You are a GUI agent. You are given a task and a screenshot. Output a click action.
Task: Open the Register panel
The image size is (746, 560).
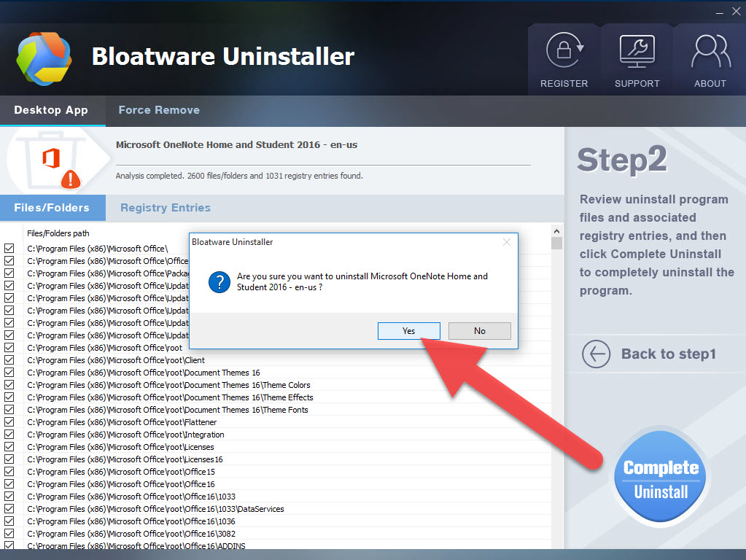[564, 60]
